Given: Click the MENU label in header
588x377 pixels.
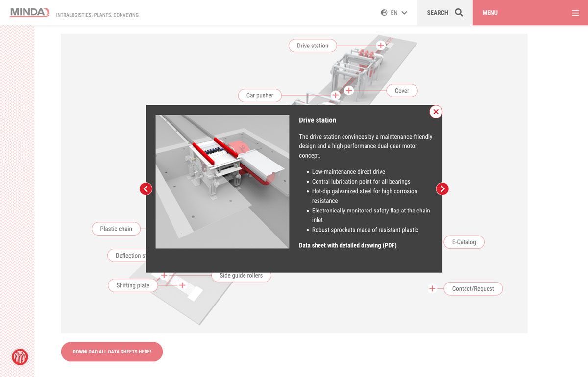Looking at the screenshot, I should [490, 13].
